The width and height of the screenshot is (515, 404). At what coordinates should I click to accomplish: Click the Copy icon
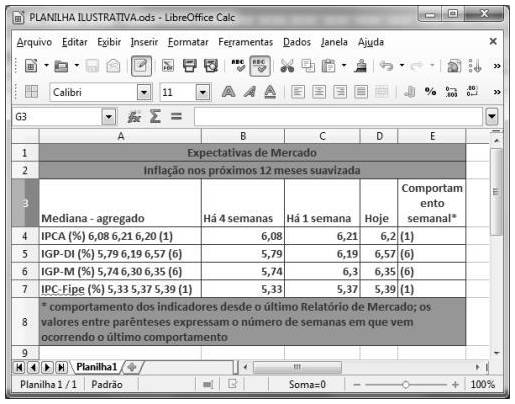coord(308,66)
